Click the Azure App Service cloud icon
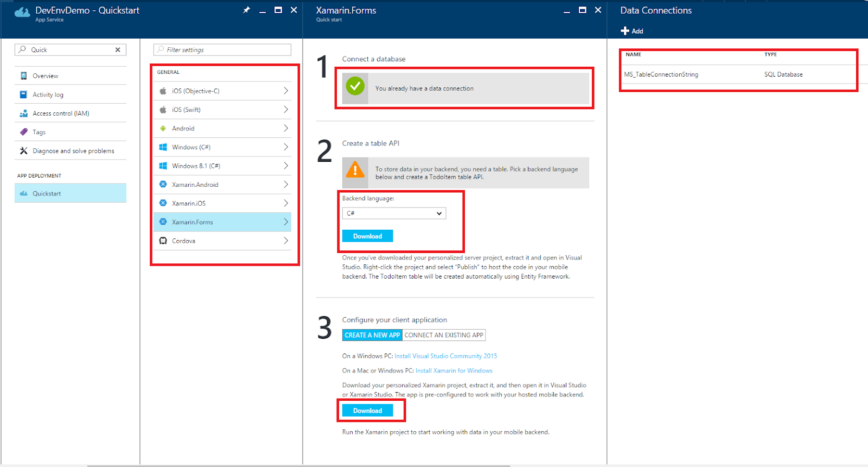868x467 pixels. [x=22, y=12]
